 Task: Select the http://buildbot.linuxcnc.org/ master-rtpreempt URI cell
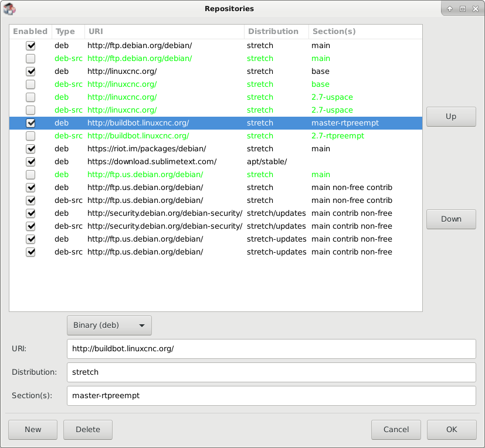pyautogui.click(x=138, y=123)
